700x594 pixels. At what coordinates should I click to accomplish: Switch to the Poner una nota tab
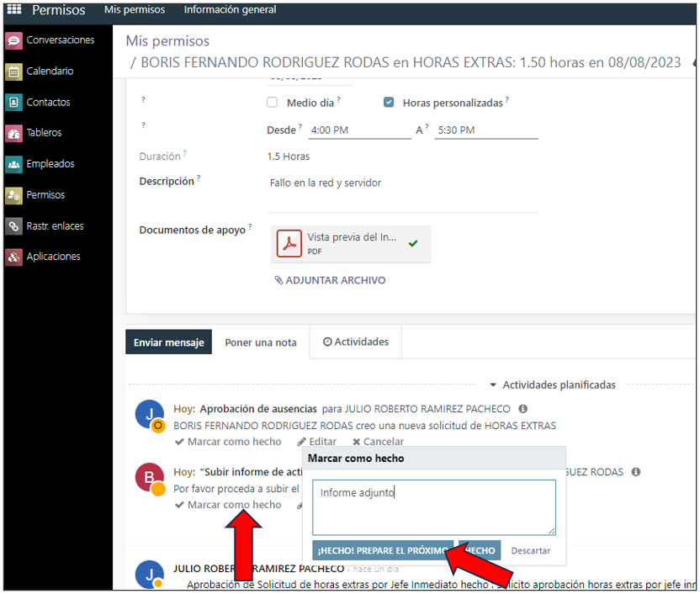[x=261, y=342]
